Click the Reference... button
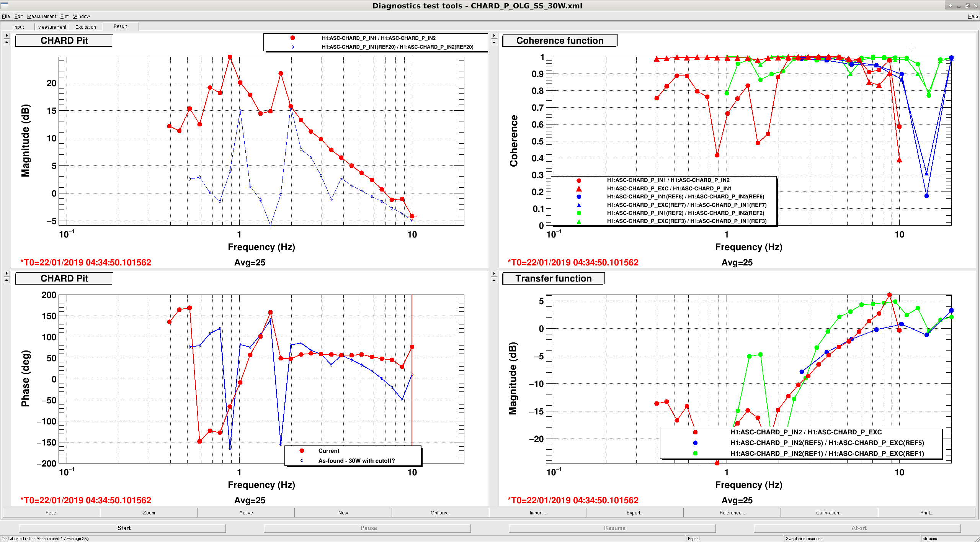The width and height of the screenshot is (980, 542). 732,513
